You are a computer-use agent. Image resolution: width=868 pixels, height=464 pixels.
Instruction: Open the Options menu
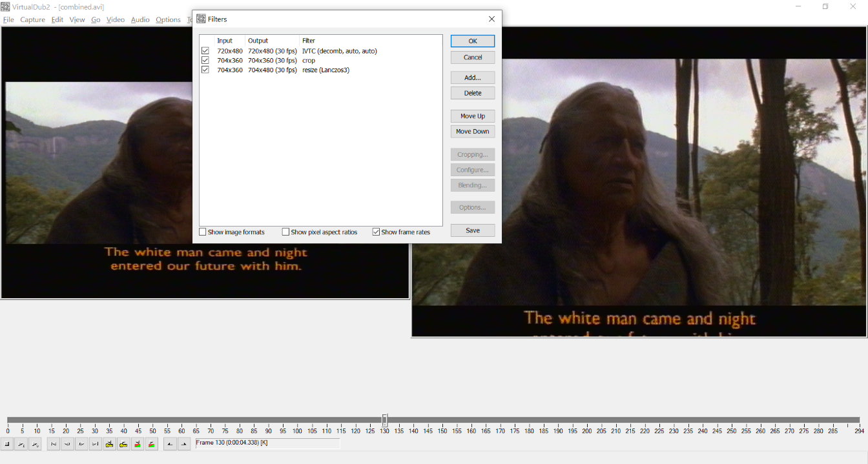pos(168,19)
